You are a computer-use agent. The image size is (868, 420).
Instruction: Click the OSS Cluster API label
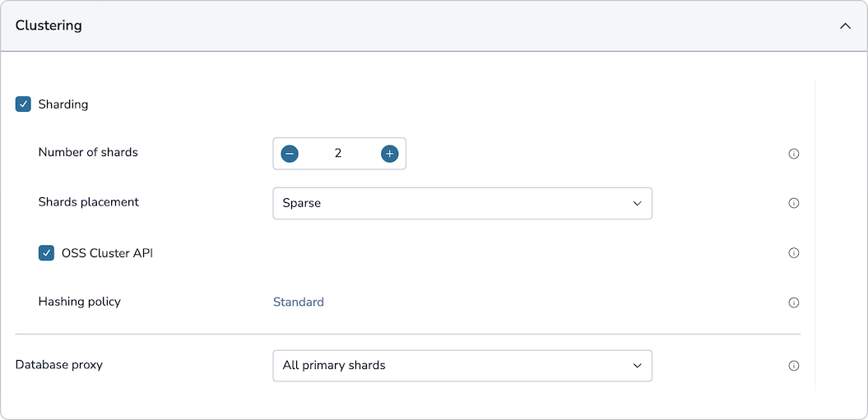pyautogui.click(x=107, y=253)
